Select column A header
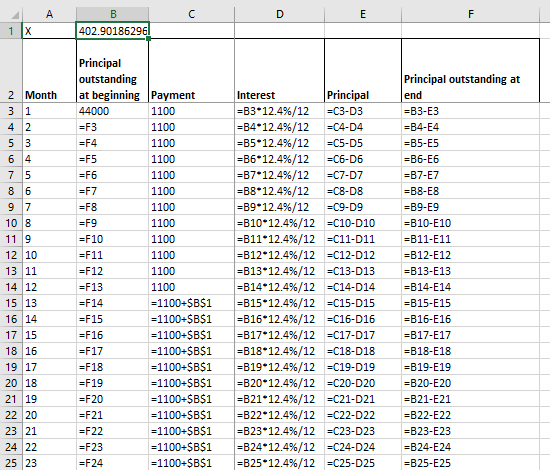The height and width of the screenshot is (470, 550). [49, 14]
